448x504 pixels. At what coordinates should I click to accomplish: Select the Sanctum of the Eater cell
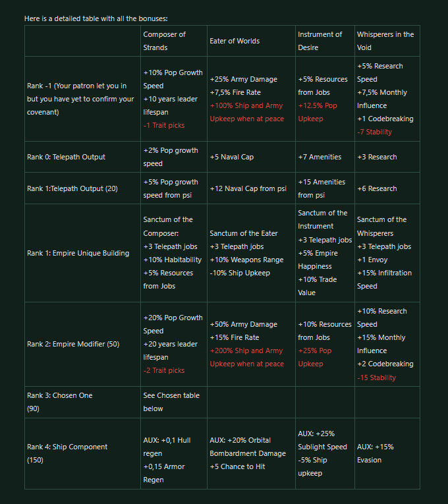[x=244, y=233]
